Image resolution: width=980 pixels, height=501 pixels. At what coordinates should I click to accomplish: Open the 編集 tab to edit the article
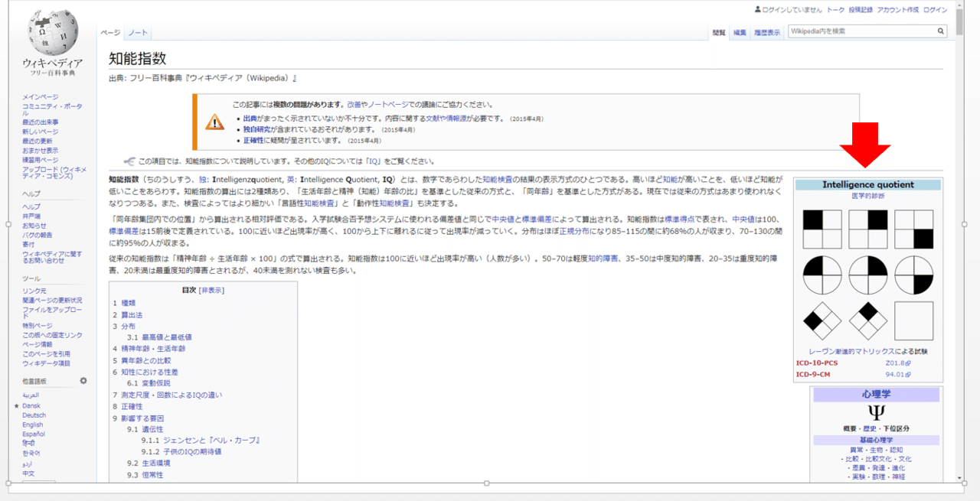point(740,32)
